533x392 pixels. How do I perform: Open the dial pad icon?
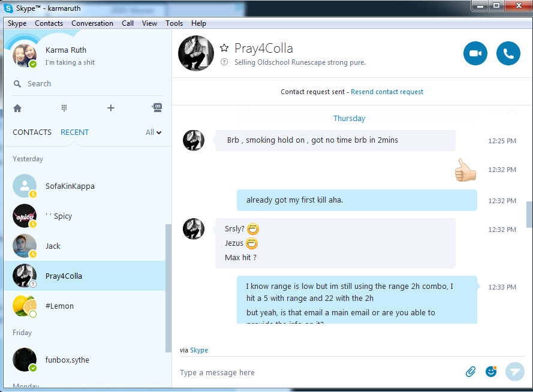64,108
